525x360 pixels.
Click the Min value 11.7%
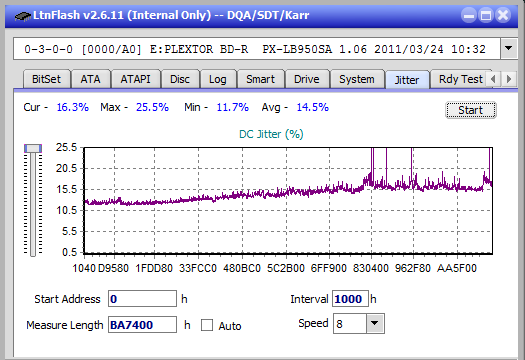click(233, 107)
